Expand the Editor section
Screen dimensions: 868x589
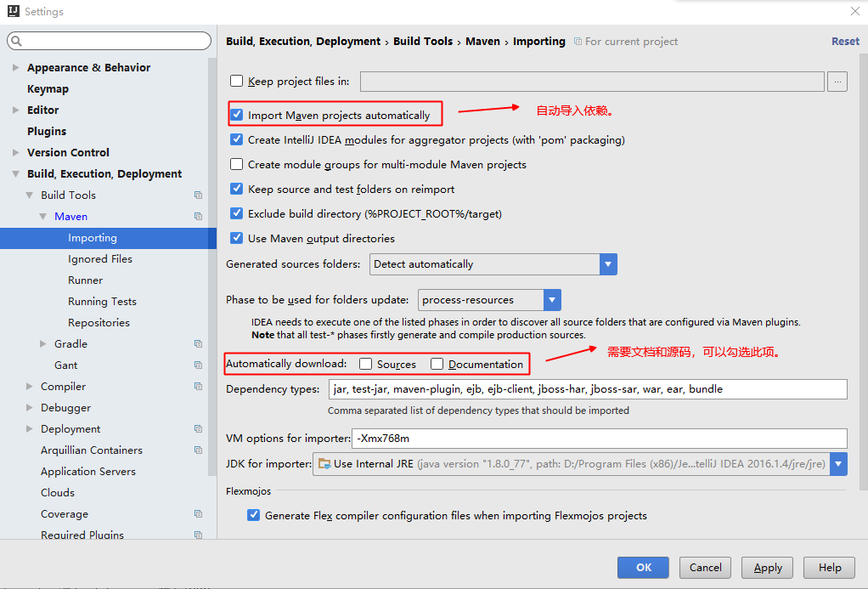point(15,110)
